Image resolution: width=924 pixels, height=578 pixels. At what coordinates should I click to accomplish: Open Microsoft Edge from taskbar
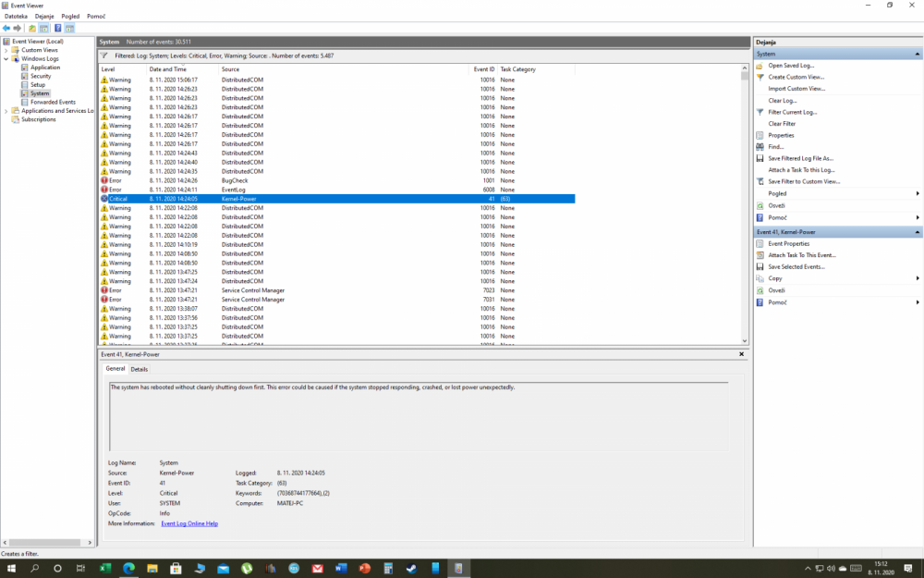pos(129,567)
